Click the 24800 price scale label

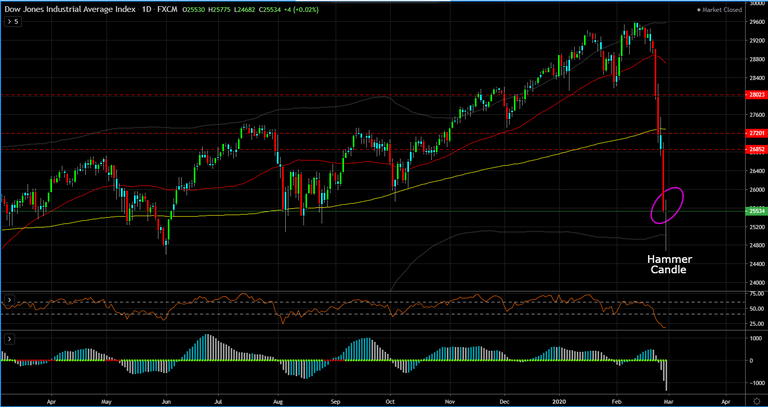pyautogui.click(x=755, y=245)
